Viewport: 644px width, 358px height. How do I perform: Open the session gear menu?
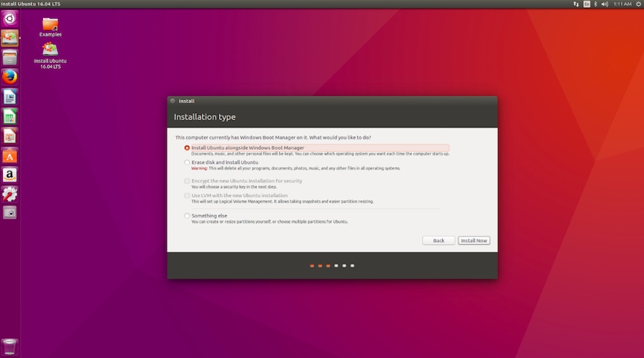click(x=639, y=4)
